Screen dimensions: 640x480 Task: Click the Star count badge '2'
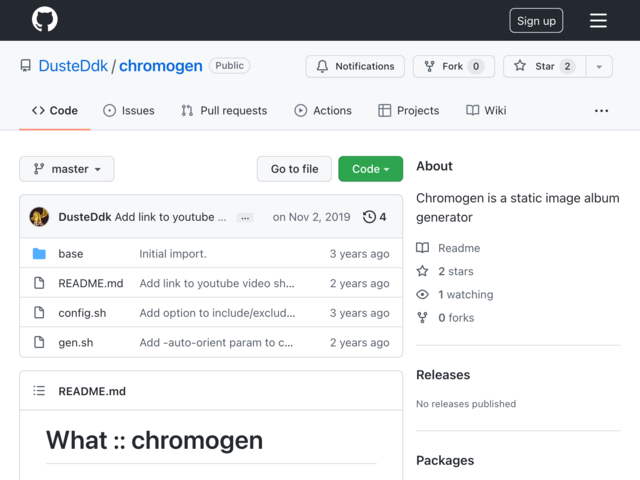click(x=567, y=66)
